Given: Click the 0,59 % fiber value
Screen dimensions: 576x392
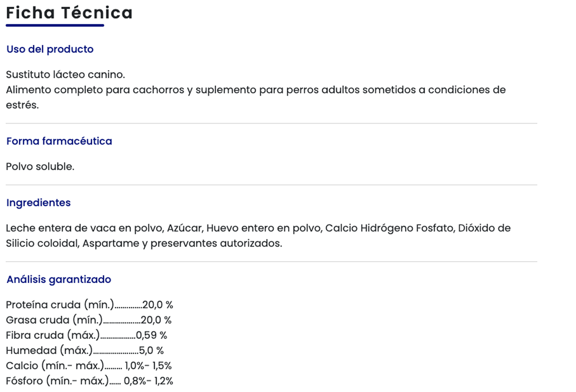Looking at the screenshot, I should click(x=151, y=335).
